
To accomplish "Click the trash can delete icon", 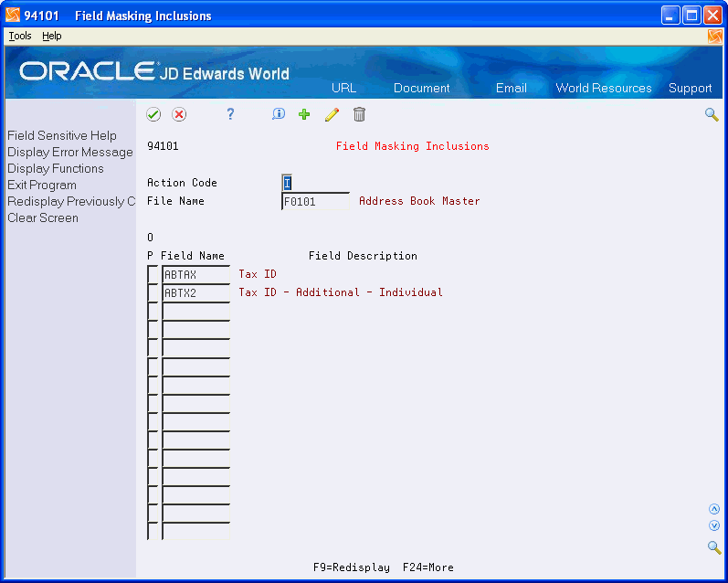I will point(359,114).
